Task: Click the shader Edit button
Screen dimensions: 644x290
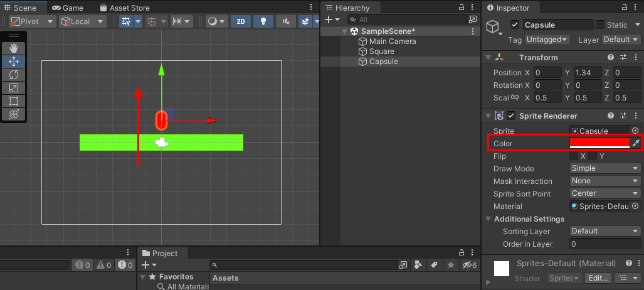Action: [x=598, y=278]
